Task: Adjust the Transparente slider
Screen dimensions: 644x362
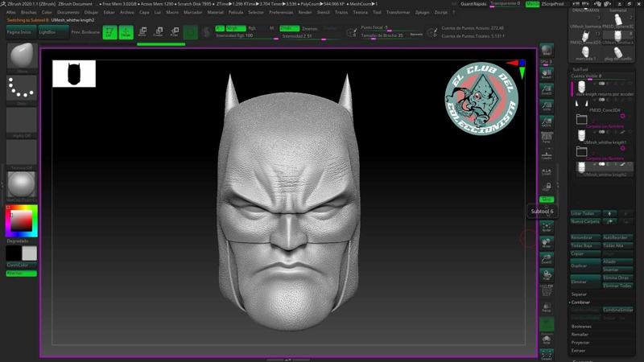Action: click(506, 4)
